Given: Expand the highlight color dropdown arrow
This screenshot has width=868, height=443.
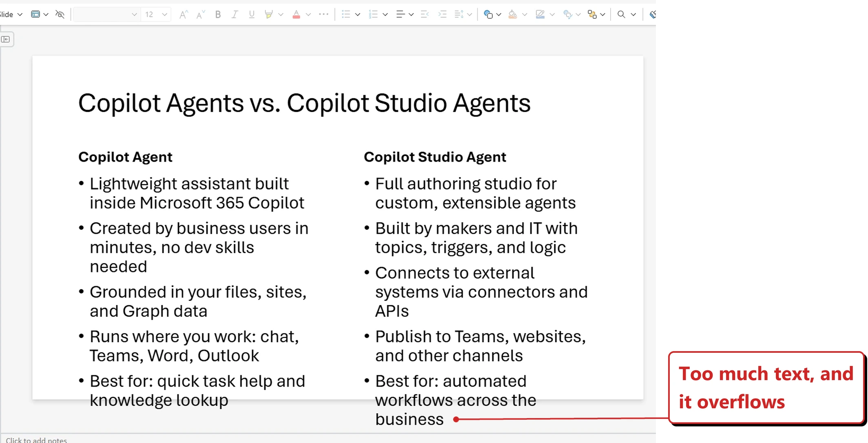Looking at the screenshot, I should [x=281, y=14].
